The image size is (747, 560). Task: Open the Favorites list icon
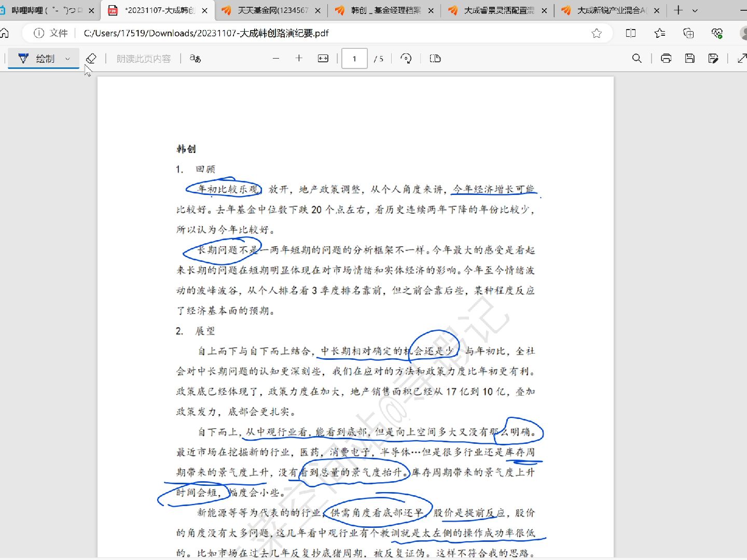point(660,33)
